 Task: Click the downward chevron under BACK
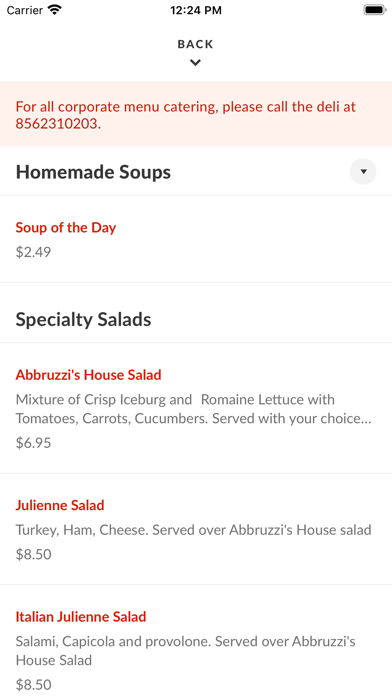tap(195, 63)
